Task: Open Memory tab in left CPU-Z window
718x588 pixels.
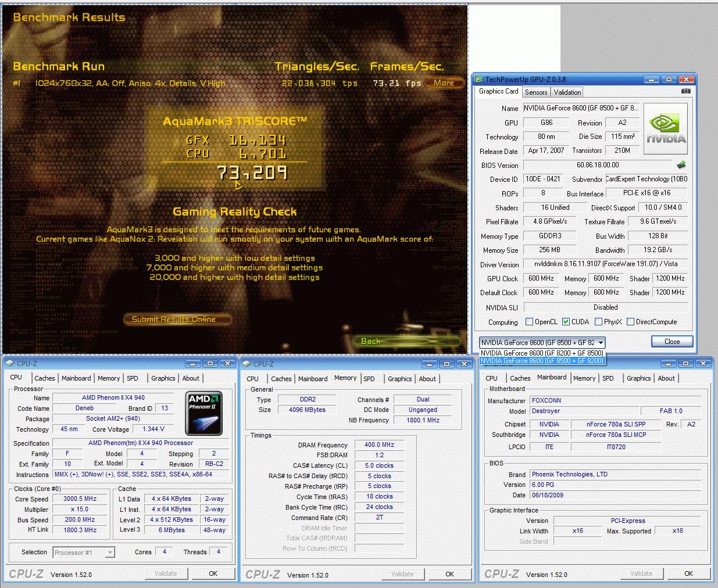Action: coord(109,378)
